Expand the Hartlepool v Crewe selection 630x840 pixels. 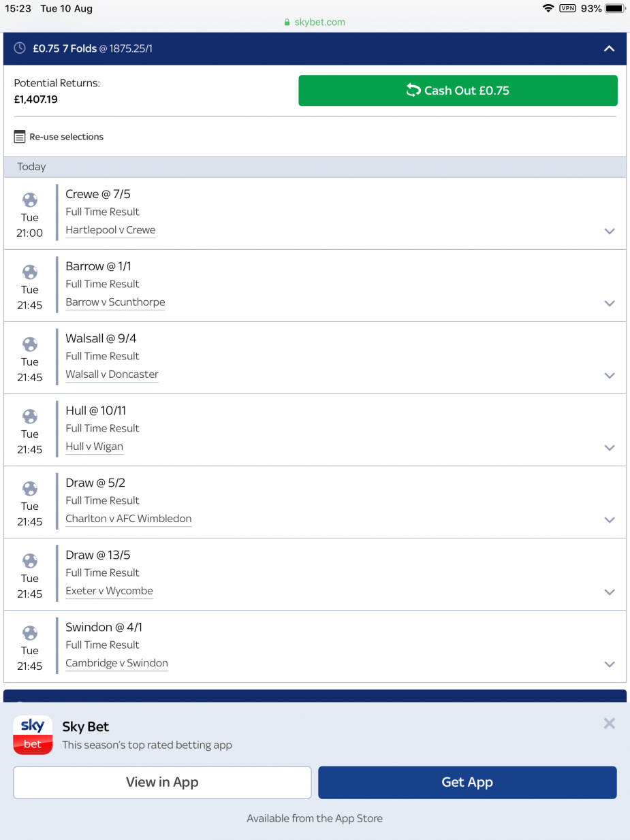point(610,231)
